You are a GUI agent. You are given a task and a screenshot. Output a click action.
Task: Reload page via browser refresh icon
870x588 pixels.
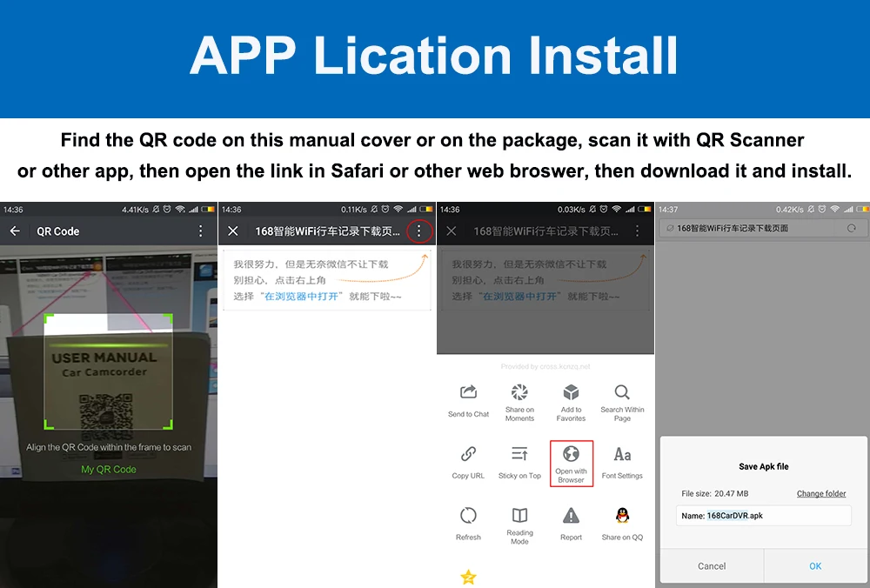[851, 228]
